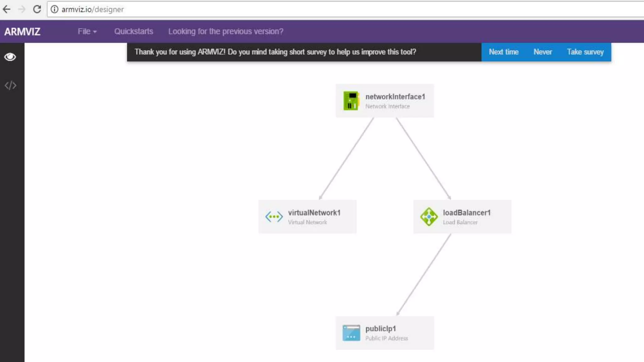Open the Quickstarts menu item

(134, 31)
